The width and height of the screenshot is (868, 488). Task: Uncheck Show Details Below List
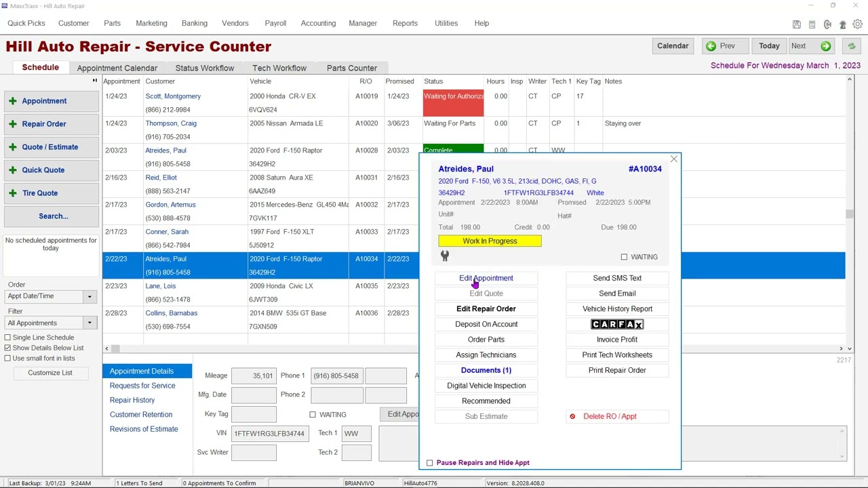click(x=7, y=348)
